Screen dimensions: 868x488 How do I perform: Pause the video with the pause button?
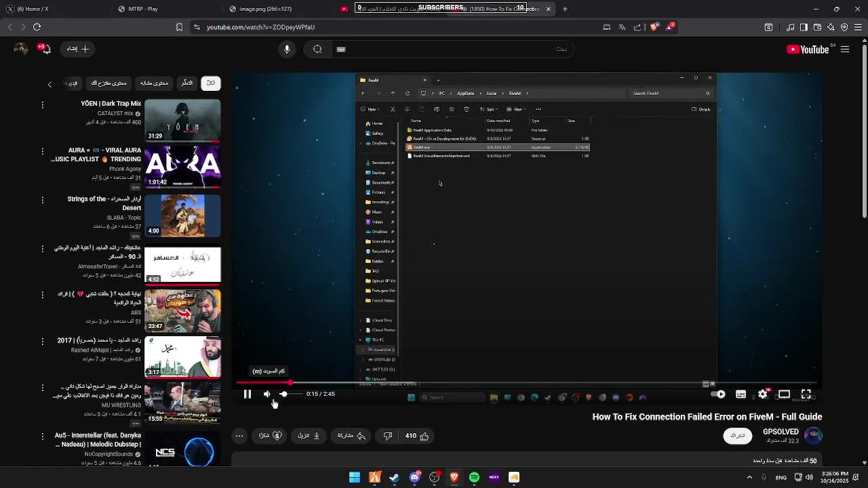[248, 394]
